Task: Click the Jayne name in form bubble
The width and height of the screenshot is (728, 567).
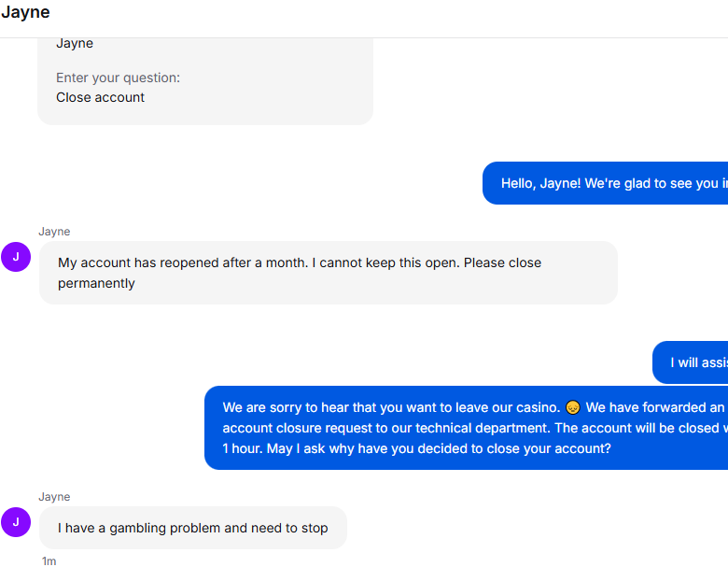Action: click(x=75, y=43)
